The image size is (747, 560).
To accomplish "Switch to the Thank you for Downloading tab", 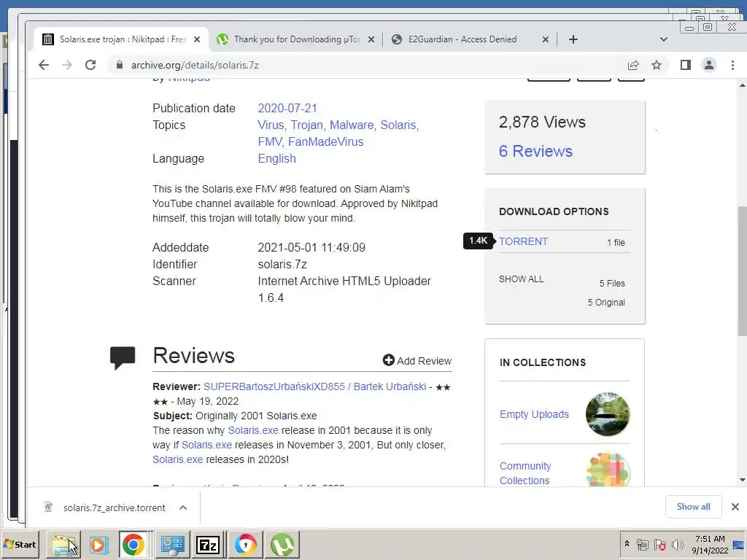I will (x=295, y=39).
